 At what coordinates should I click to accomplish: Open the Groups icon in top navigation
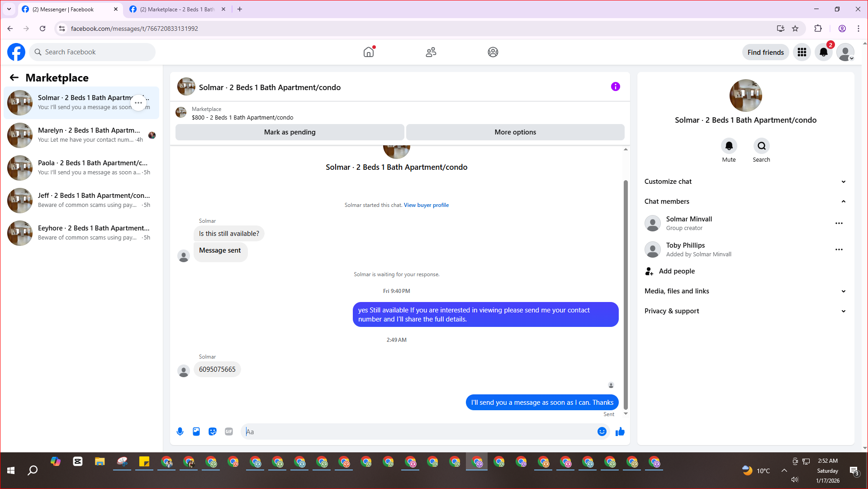[493, 52]
